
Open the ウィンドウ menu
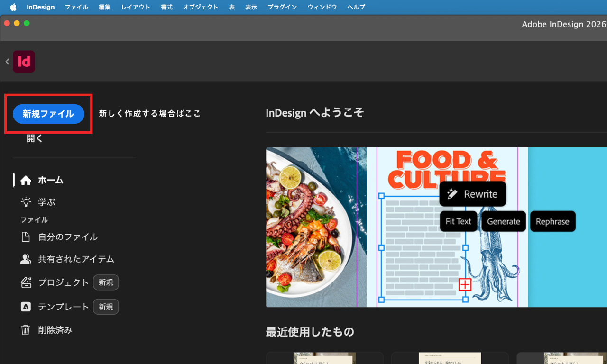click(322, 7)
